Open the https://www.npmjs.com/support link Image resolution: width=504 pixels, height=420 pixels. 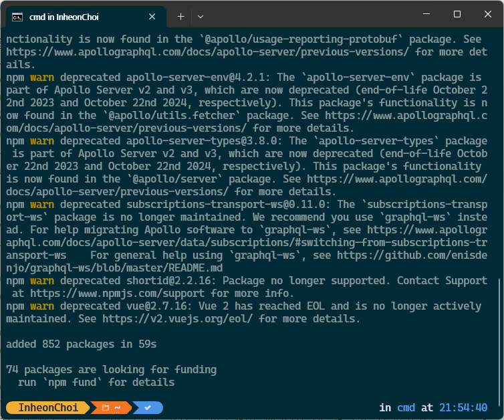pos(118,294)
